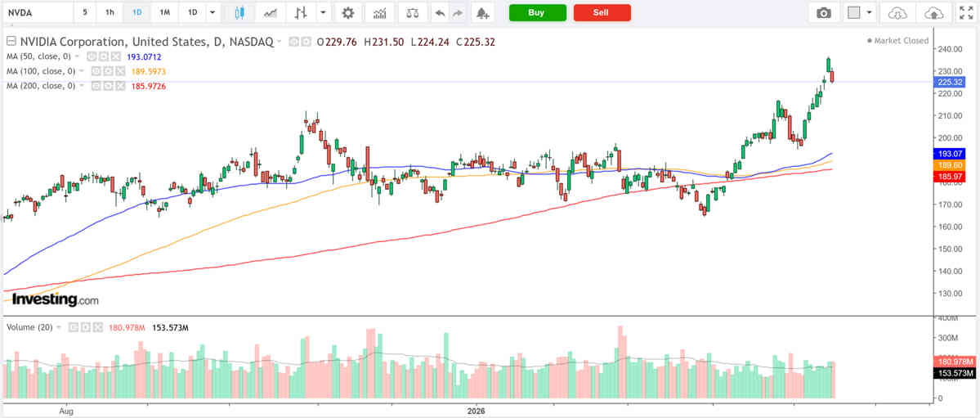Hide the NVIDIA main price series
Viewport: 980px width, 418px height.
pyautogui.click(x=295, y=42)
